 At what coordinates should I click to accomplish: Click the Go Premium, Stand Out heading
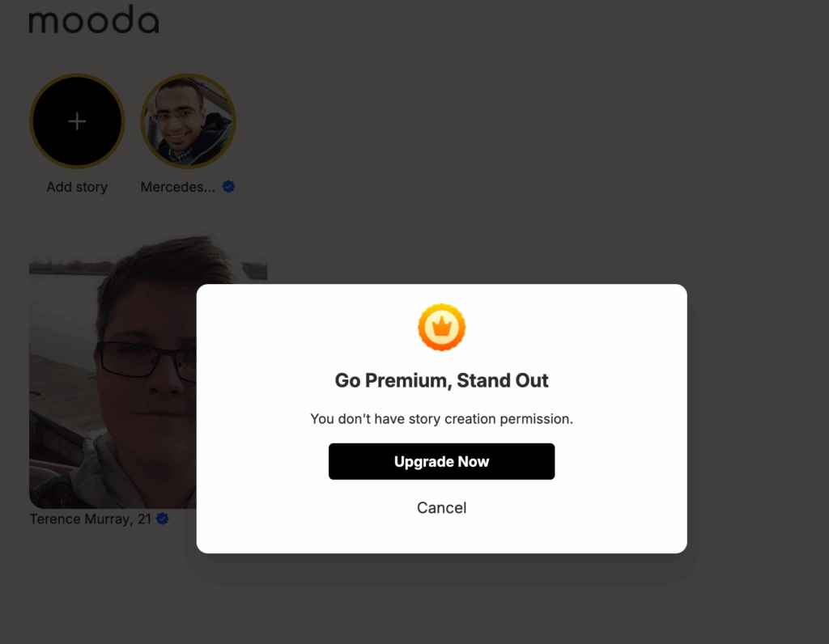coord(441,380)
